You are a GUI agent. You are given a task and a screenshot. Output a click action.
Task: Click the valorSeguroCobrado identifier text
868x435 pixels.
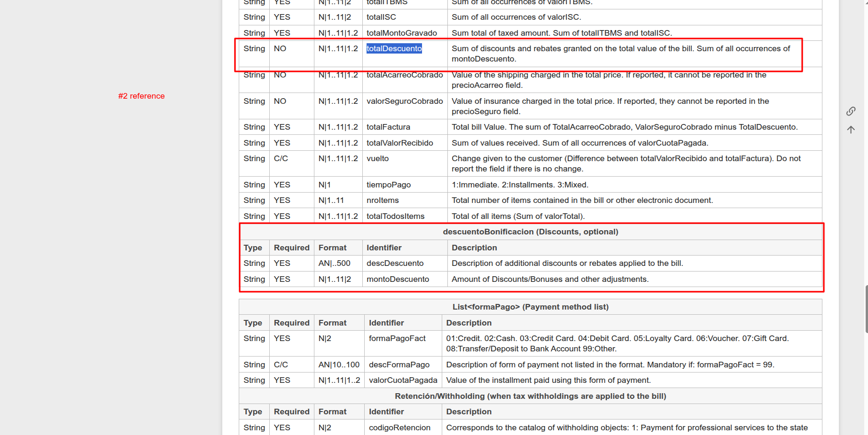click(405, 101)
